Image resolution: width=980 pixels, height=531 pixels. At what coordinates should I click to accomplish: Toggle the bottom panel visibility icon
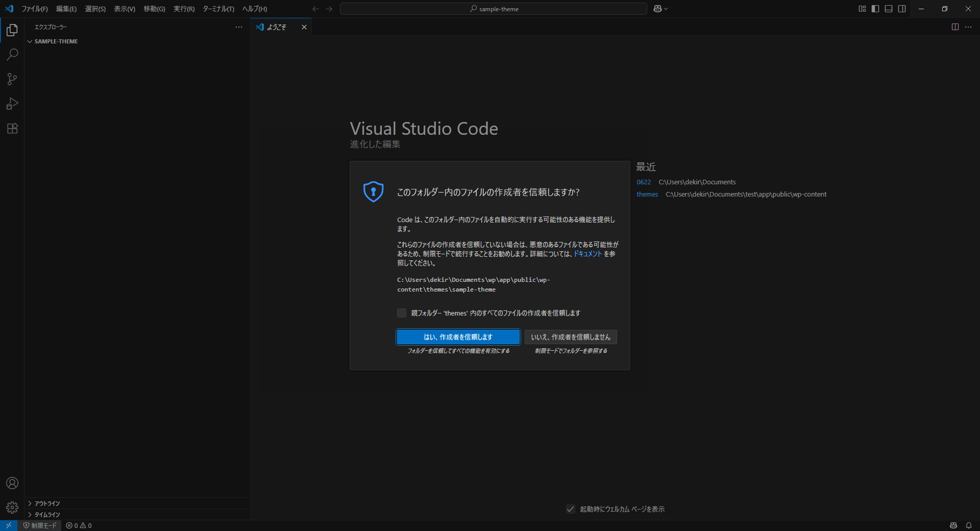[x=889, y=9]
